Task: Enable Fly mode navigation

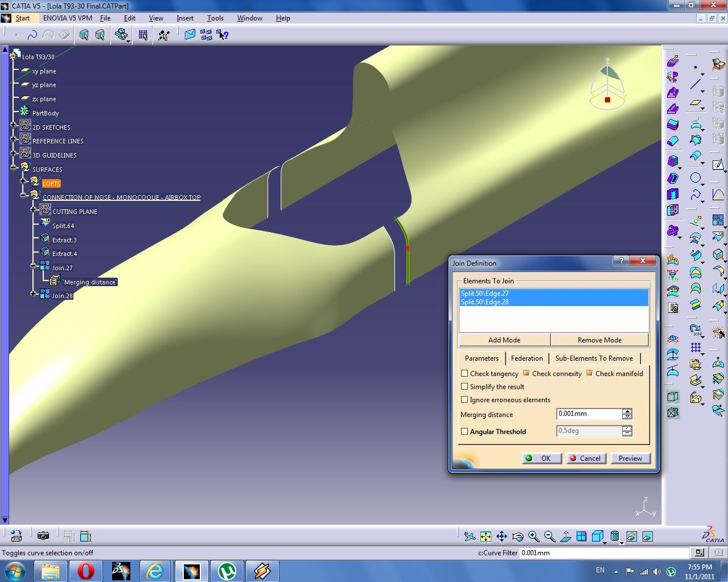Action: click(470, 536)
